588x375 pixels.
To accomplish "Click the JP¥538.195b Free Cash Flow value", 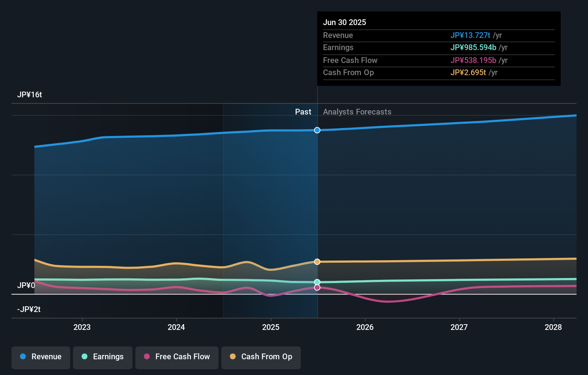I will click(x=473, y=60).
